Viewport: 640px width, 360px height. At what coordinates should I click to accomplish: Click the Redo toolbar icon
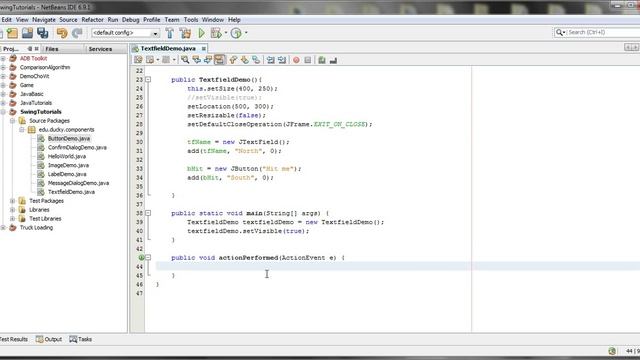[77, 33]
